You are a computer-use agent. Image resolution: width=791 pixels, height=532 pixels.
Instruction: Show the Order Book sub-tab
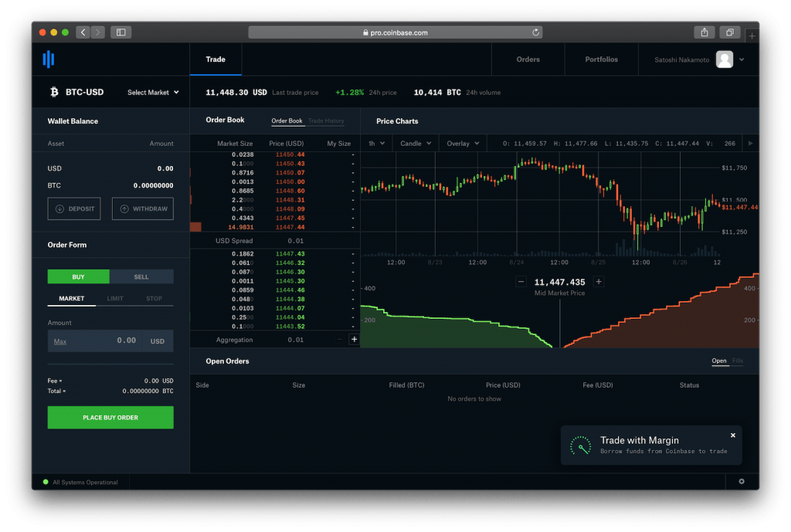(x=287, y=120)
